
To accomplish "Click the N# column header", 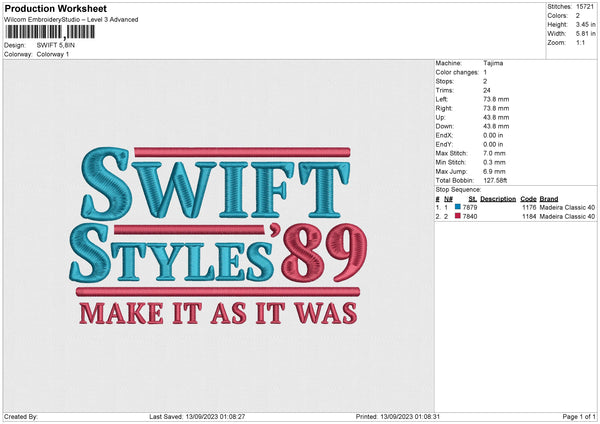I will (x=449, y=198).
